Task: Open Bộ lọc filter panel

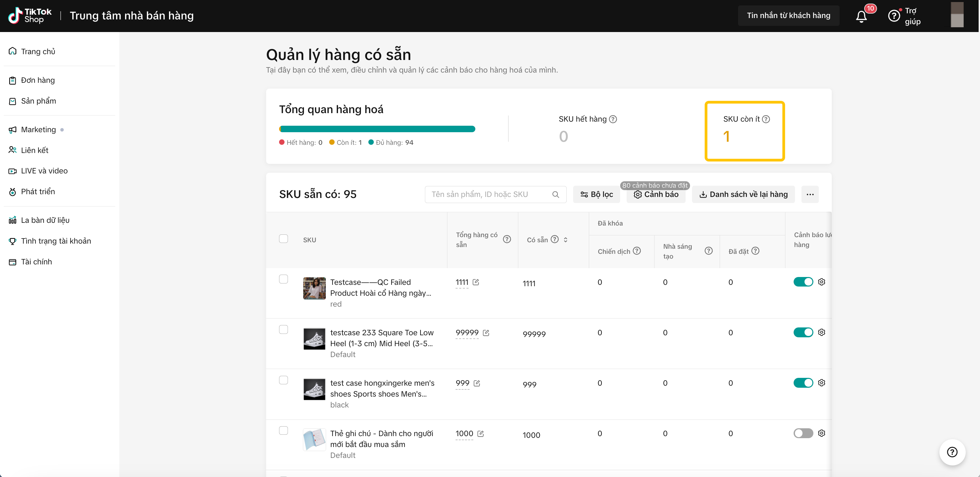Action: click(x=596, y=194)
